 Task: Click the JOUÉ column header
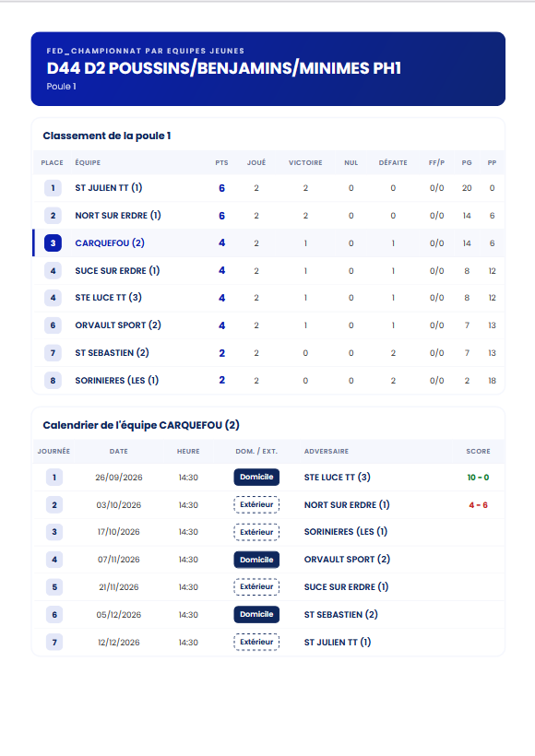(256, 162)
